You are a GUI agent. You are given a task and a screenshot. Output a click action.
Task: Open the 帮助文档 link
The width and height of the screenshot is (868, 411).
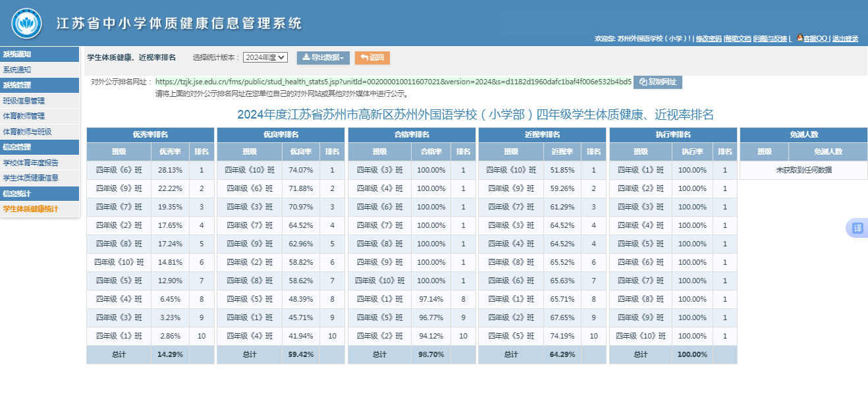pos(738,39)
